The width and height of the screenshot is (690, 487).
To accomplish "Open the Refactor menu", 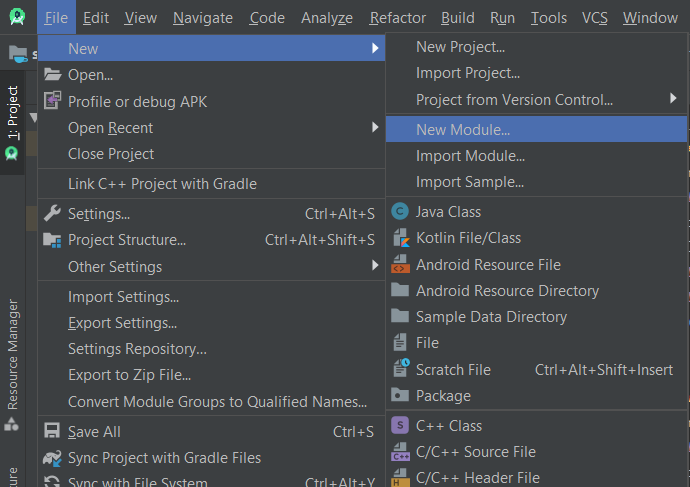I will tap(397, 18).
